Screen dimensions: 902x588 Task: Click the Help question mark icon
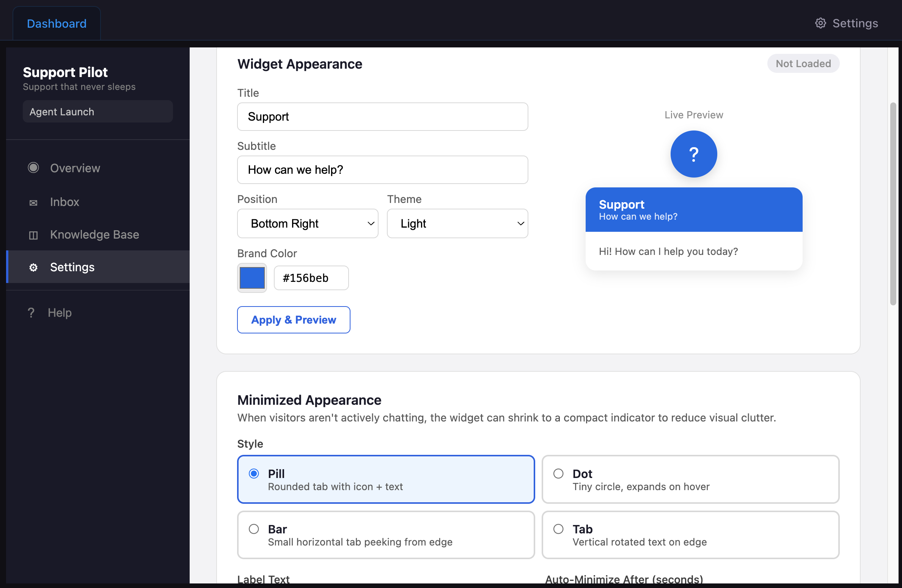pos(31,313)
